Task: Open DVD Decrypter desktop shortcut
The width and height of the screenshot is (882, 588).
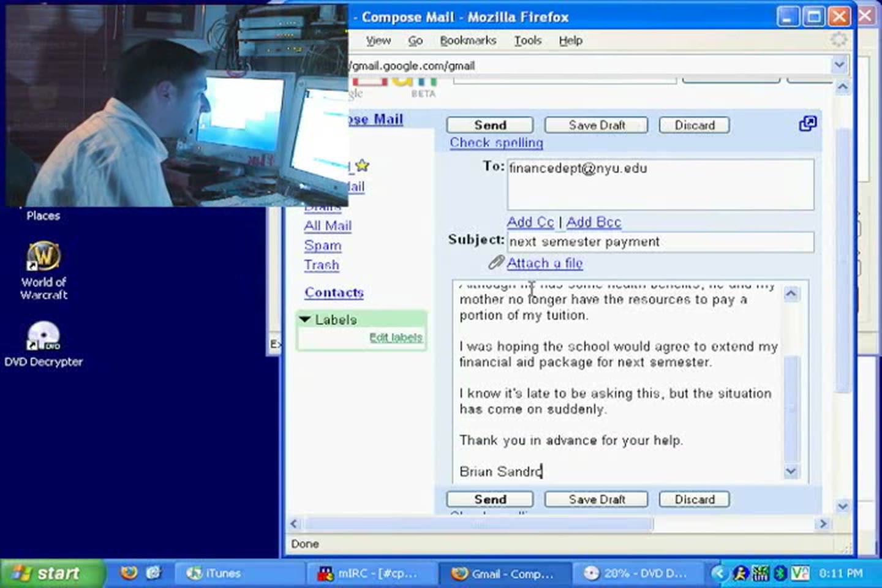Action: pos(43,345)
